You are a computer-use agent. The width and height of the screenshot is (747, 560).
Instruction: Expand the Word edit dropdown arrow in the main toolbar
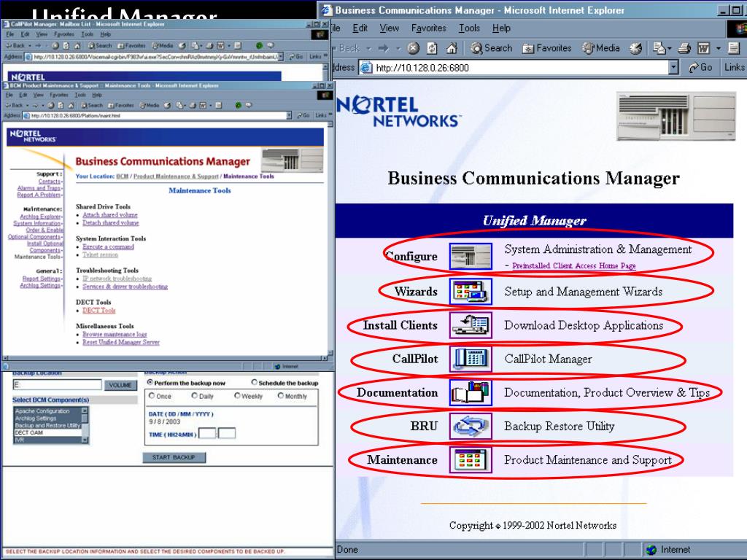(x=719, y=49)
